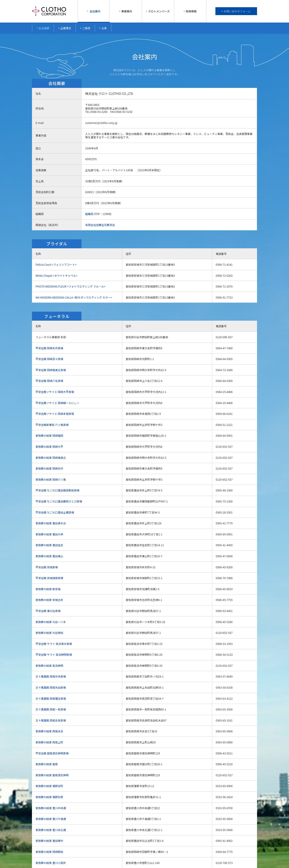Open 家族葬の結家 西尾上町 link

50,742
